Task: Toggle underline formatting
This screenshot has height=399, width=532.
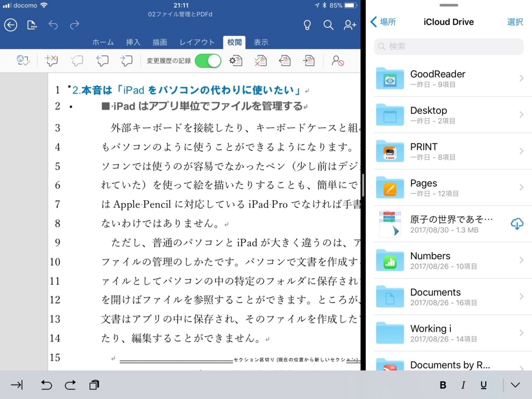Action: 483,385
